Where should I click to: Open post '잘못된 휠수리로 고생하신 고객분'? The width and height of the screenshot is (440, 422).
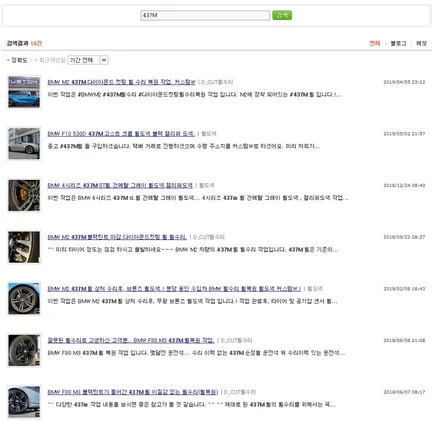(x=131, y=340)
